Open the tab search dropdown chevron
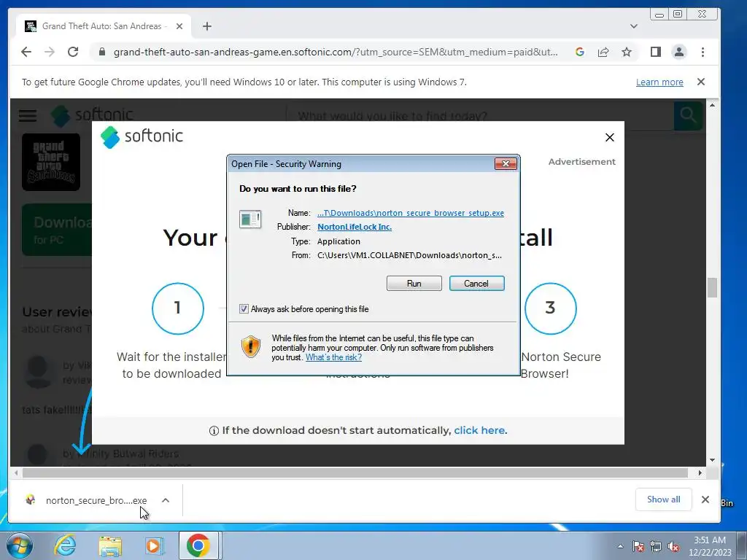 coord(634,26)
